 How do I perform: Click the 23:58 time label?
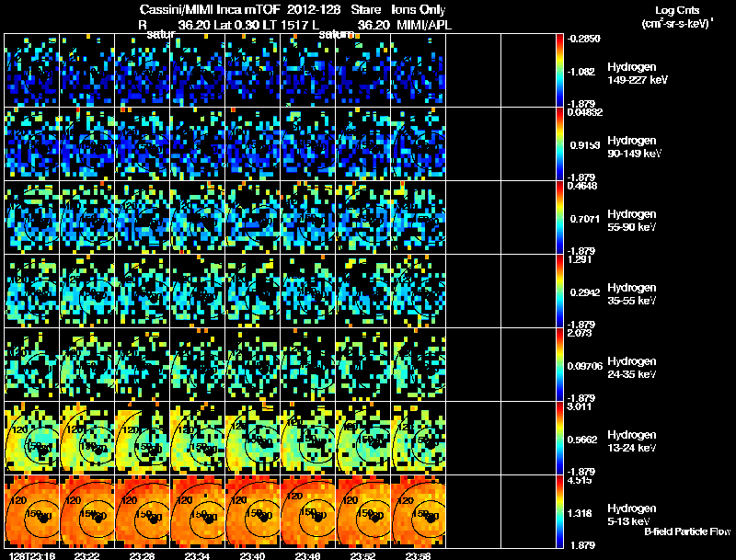pos(419,555)
